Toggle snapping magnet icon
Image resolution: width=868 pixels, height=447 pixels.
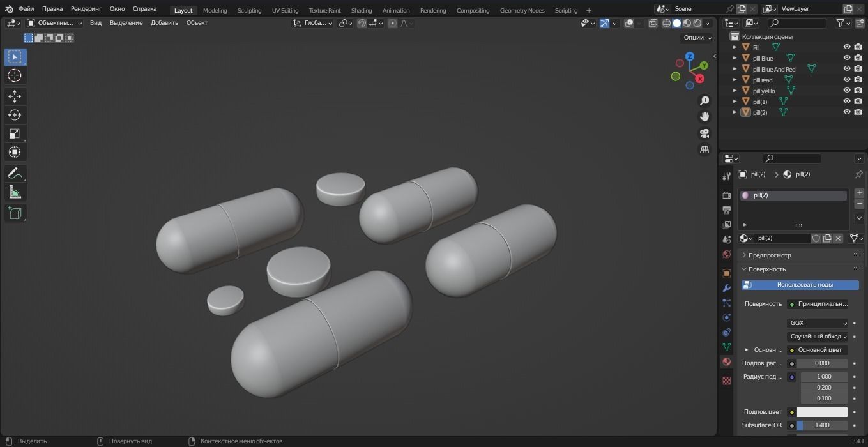[x=362, y=23]
